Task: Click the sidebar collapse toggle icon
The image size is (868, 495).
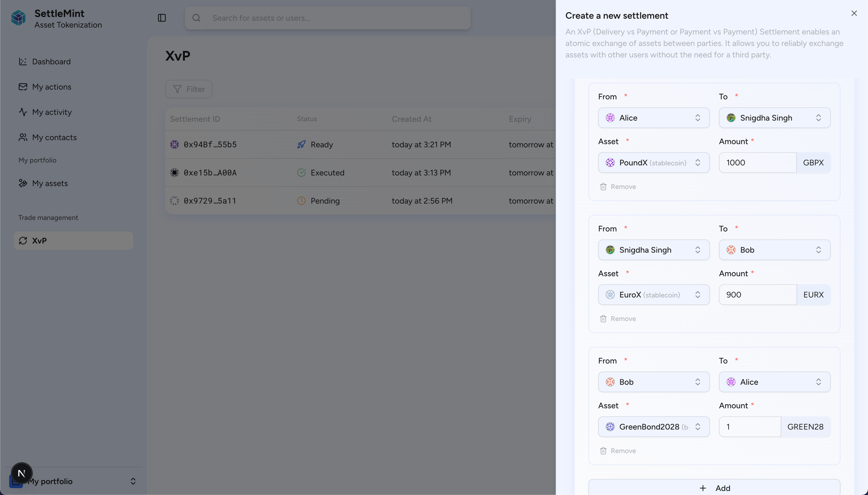Action: (x=162, y=18)
